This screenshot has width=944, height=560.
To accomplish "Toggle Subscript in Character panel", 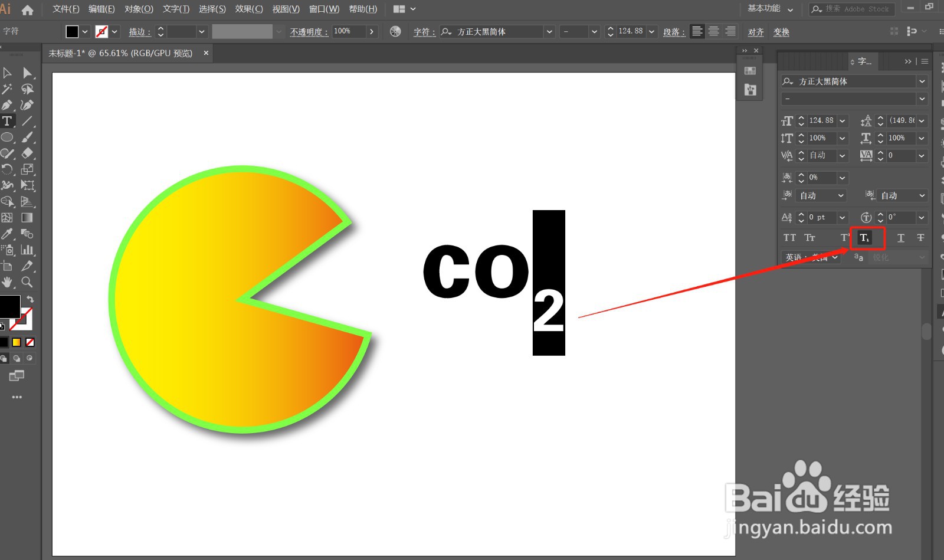I will click(x=864, y=238).
